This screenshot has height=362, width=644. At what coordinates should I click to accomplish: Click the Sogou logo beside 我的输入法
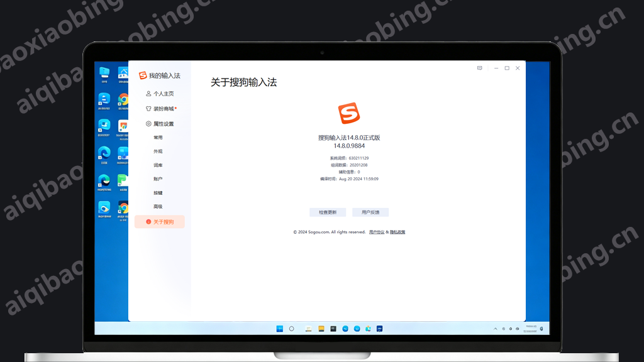click(x=143, y=75)
